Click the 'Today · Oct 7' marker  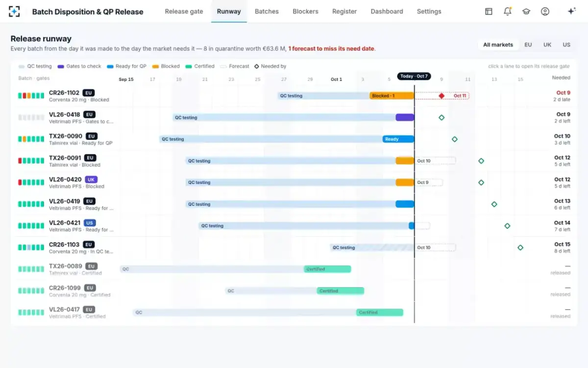click(414, 76)
